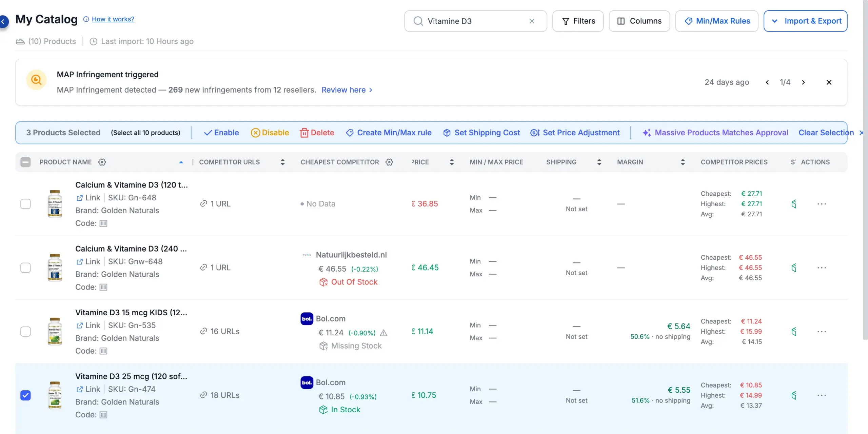Viewport: 868px width, 434px height.
Task: Check Calcium & Vitamine D3 (240 ... row
Action: click(x=25, y=268)
